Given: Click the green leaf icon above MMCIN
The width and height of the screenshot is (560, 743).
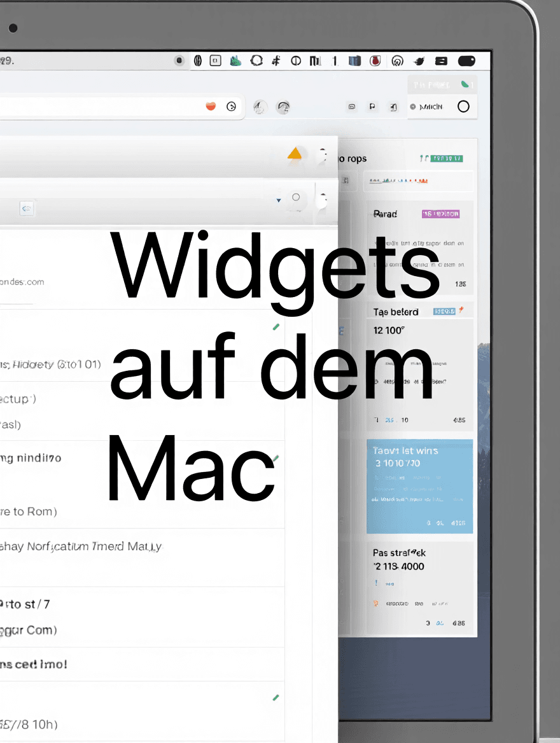Looking at the screenshot, I should (465, 85).
